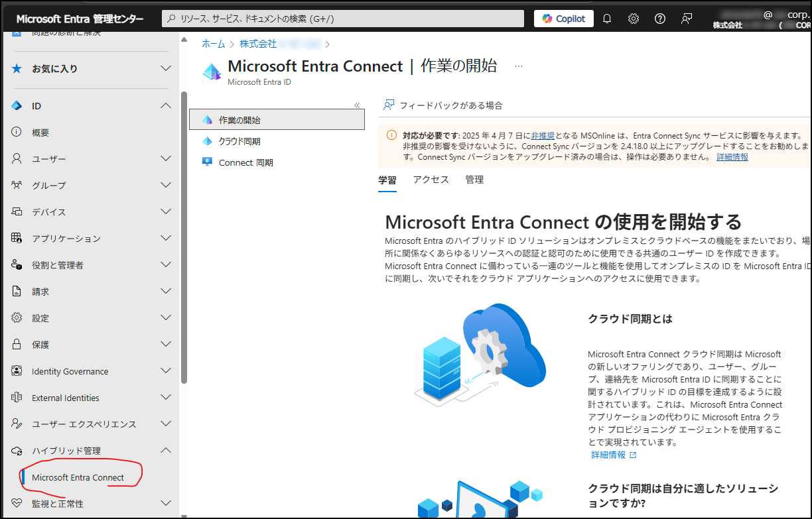Viewport: 812px width, 519px height.
Task: Click the notifications bell icon
Action: (606, 18)
